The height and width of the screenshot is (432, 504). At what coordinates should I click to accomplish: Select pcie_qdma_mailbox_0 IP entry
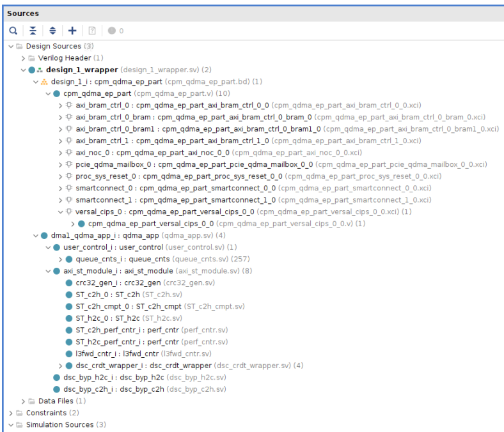coord(281,164)
